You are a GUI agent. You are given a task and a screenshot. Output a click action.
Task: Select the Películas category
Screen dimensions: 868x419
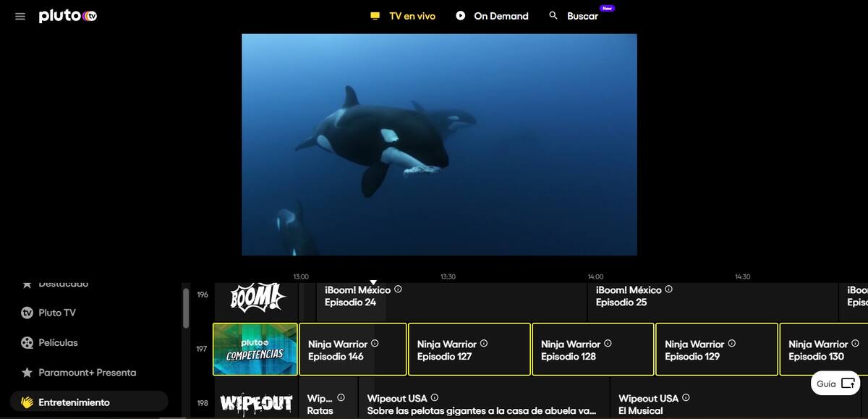(x=58, y=343)
